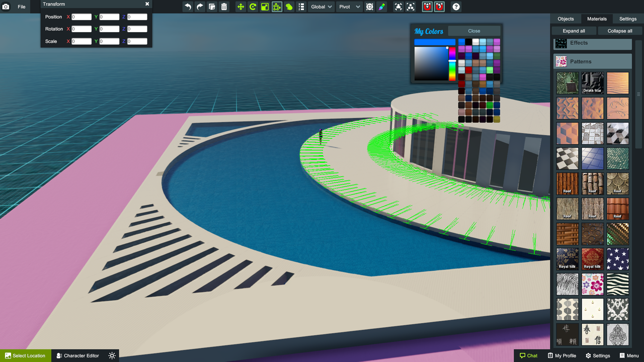The height and width of the screenshot is (362, 644).
Task: Open the Chat panel
Action: 528,355
